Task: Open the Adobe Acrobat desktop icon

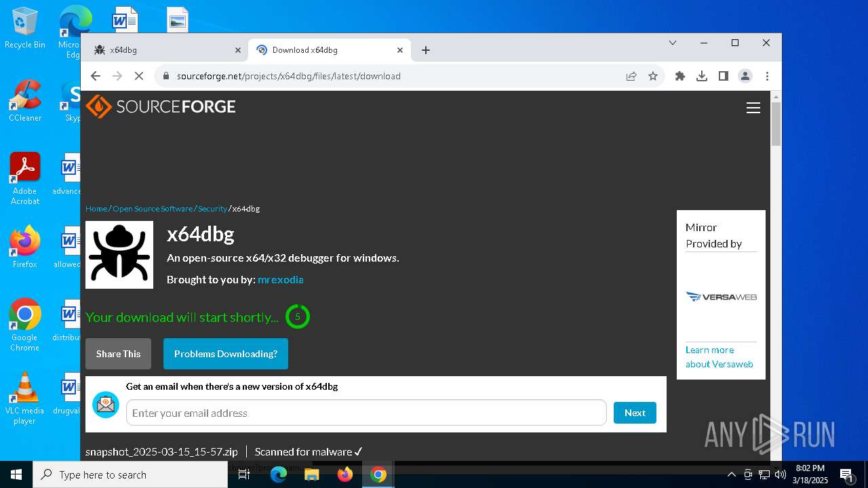Action: click(x=25, y=178)
